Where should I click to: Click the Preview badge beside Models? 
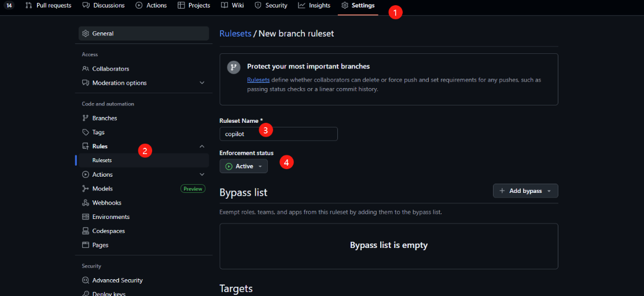coord(193,189)
